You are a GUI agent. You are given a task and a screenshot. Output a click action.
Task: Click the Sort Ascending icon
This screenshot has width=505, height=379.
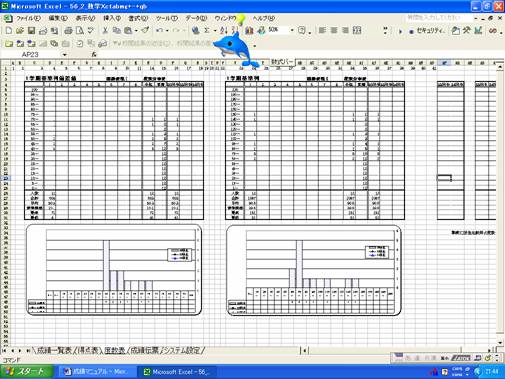point(223,31)
